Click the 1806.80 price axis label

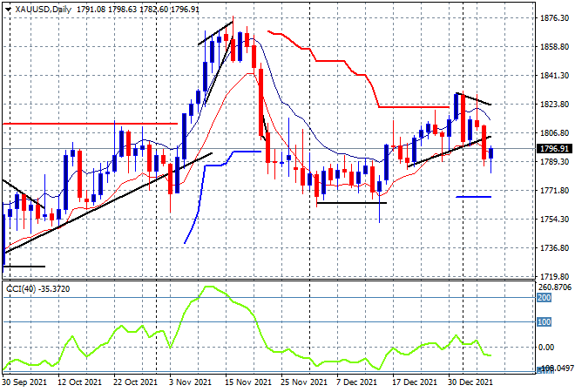pos(554,132)
